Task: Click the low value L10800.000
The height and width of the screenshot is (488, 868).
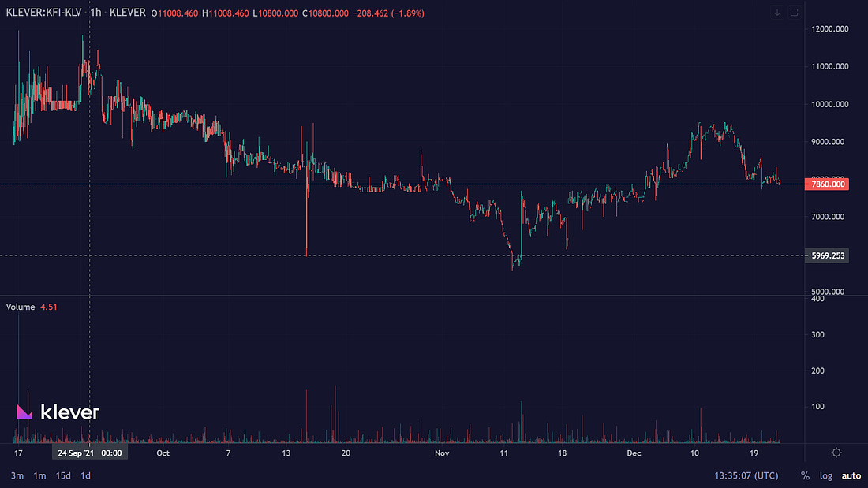Action: tap(275, 13)
